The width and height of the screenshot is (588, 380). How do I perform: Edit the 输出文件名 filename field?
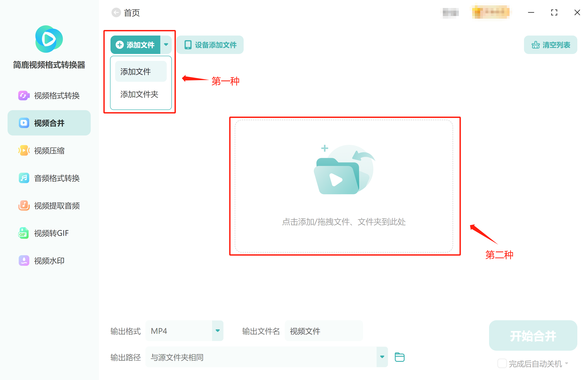click(323, 331)
